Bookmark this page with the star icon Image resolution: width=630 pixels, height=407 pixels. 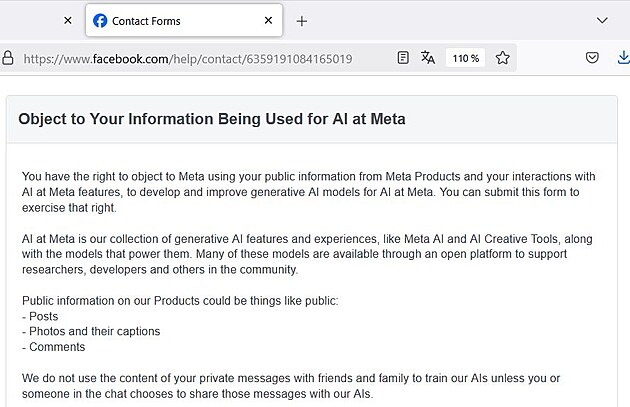503,58
